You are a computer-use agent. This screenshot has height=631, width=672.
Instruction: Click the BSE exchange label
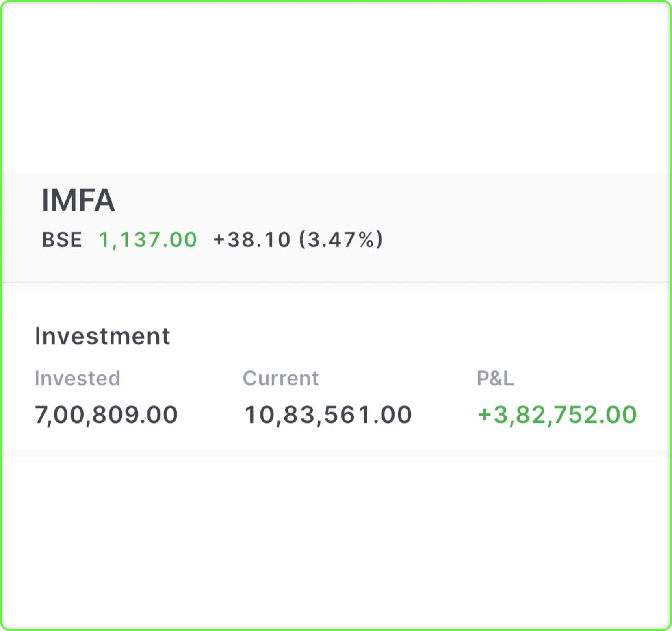coord(62,239)
